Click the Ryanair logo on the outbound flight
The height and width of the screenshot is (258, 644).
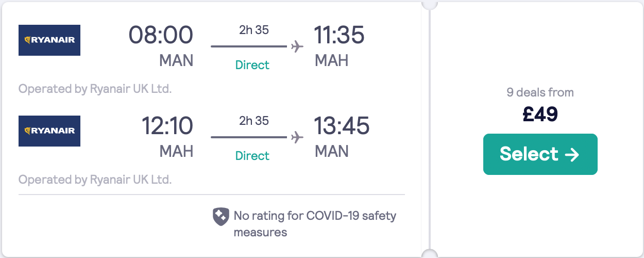49,40
